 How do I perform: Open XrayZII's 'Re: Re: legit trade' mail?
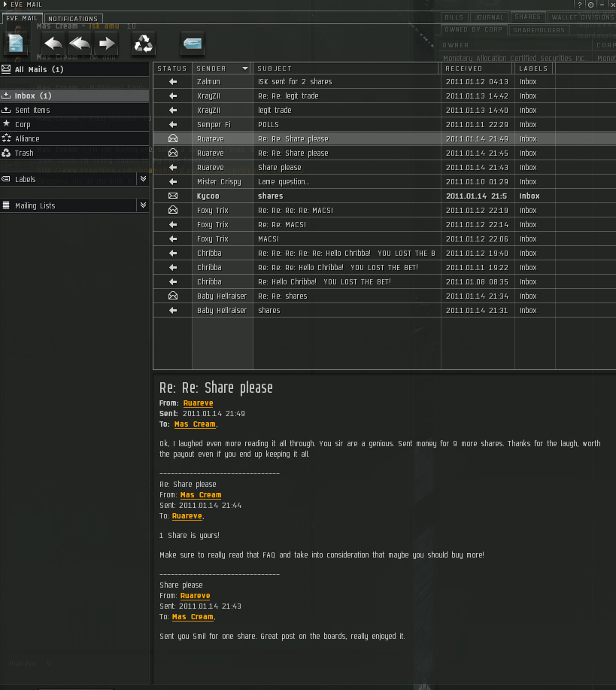click(x=384, y=96)
